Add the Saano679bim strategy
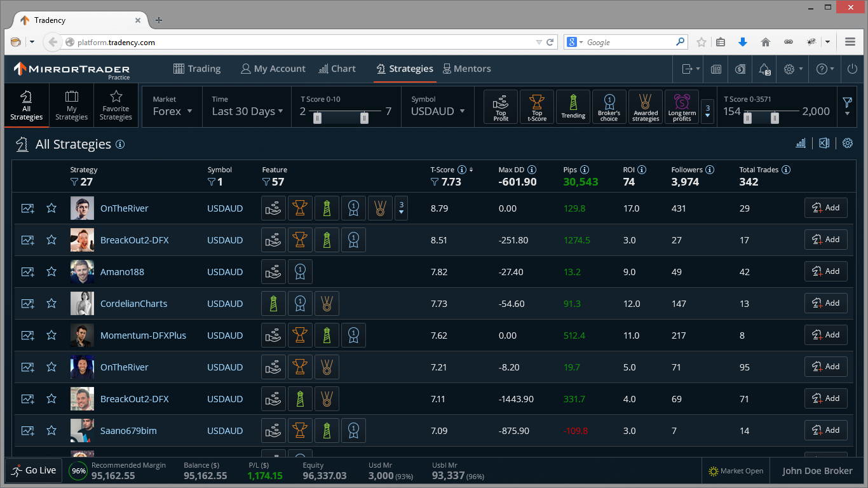Screen dimensions: 868x488 pyautogui.click(x=825, y=430)
